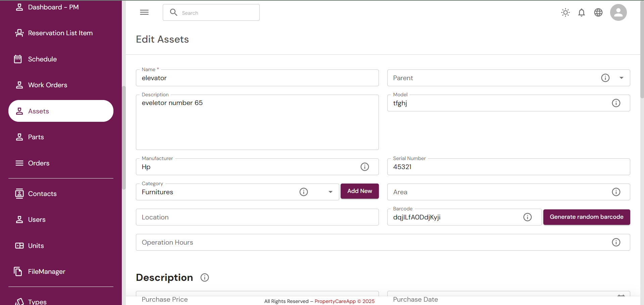Open Work Orders in the sidebar
This screenshot has width=644, height=305.
[48, 85]
